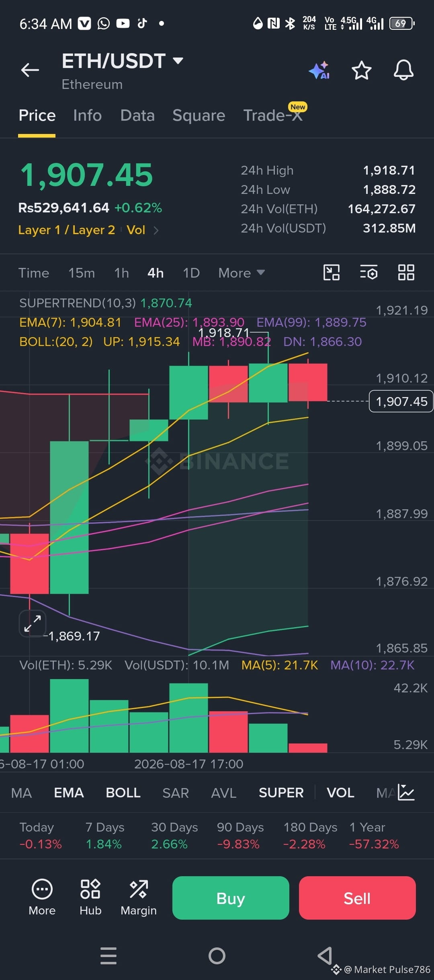This screenshot has height=980, width=434.
Task: Tap the 180 Days -2.28% performance
Action: coord(310,836)
